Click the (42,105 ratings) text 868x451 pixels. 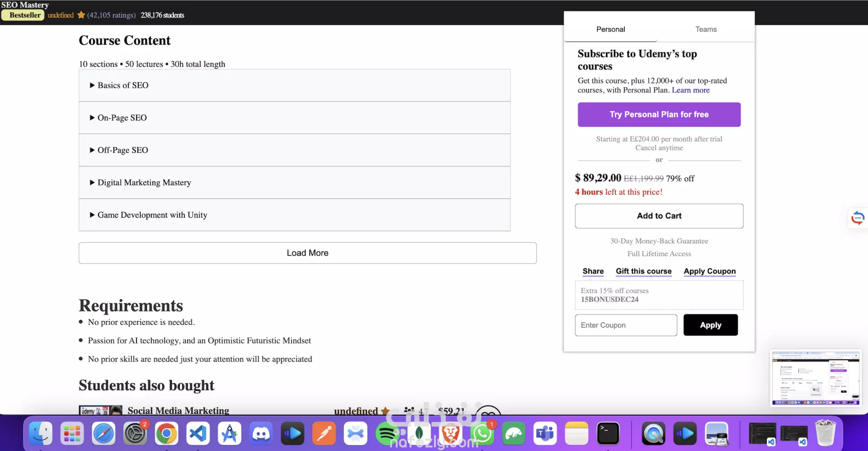point(111,15)
